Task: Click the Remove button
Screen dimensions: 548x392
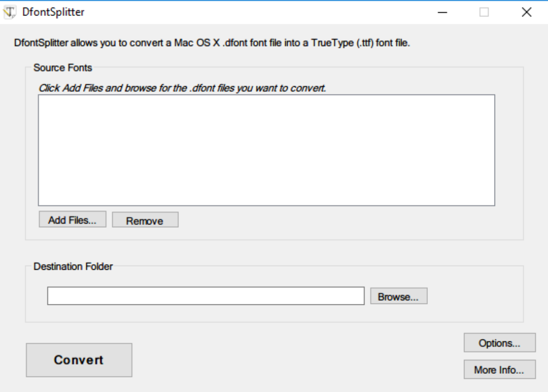Action: [145, 221]
